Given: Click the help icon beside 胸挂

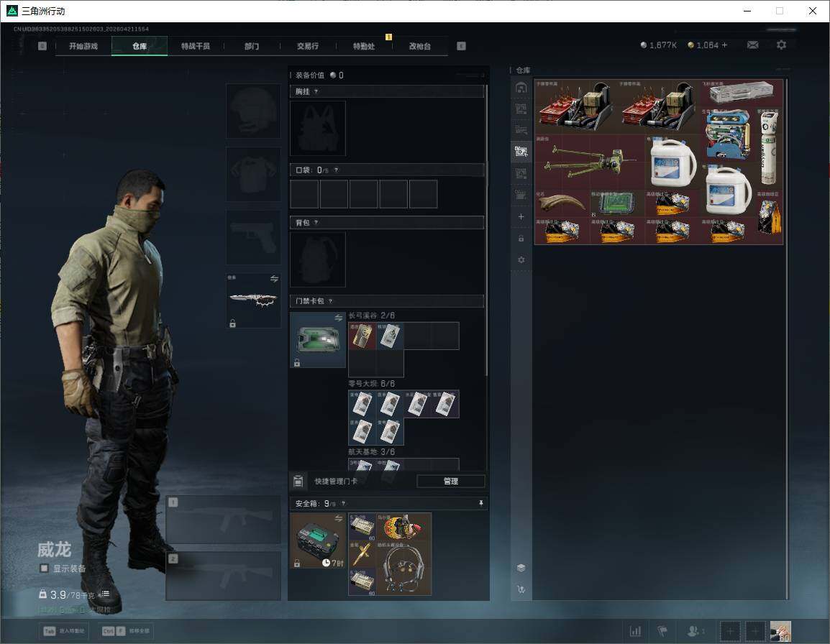Looking at the screenshot, I should point(316,91).
